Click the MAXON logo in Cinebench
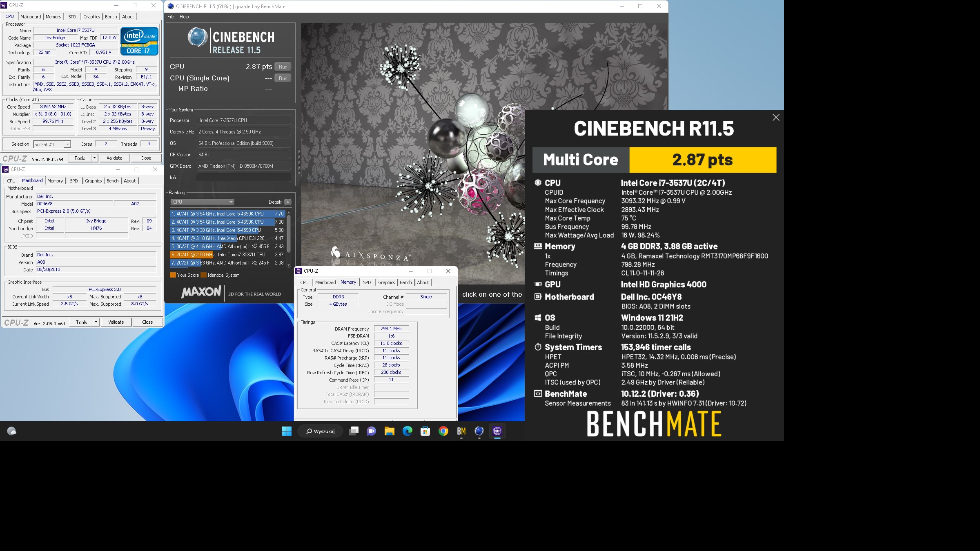Screen dimensions: 980x551 [x=201, y=292]
